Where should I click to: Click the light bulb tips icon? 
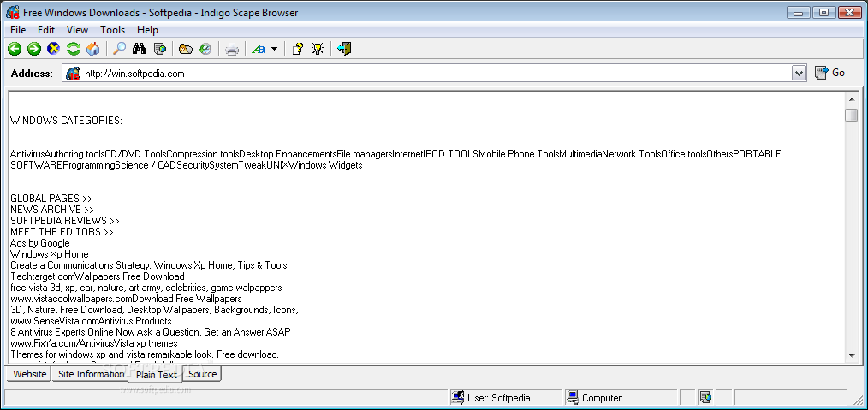click(x=318, y=50)
